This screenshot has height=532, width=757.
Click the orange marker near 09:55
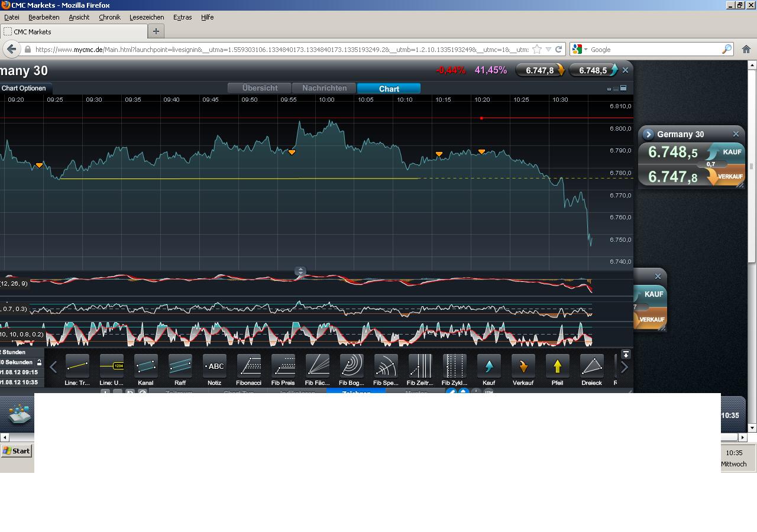point(292,153)
